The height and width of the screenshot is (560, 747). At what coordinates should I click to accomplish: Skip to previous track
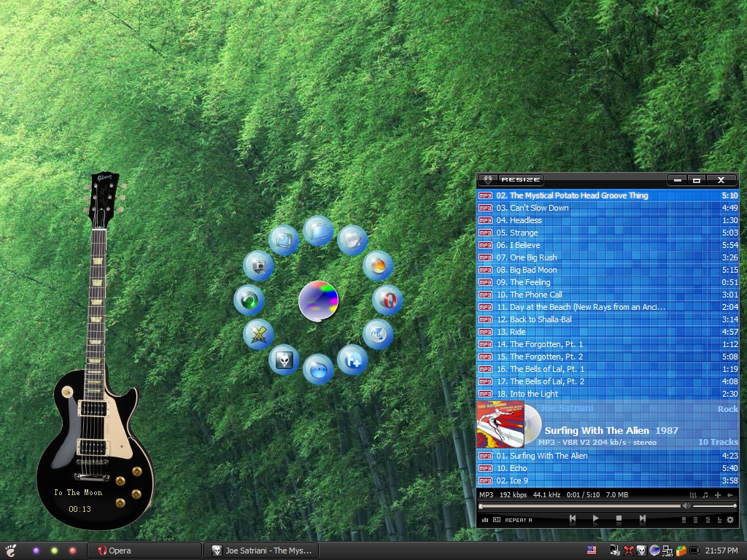[x=573, y=518]
